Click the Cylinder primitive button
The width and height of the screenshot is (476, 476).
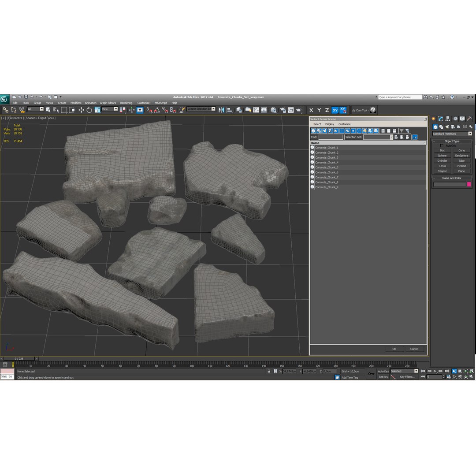point(442,161)
